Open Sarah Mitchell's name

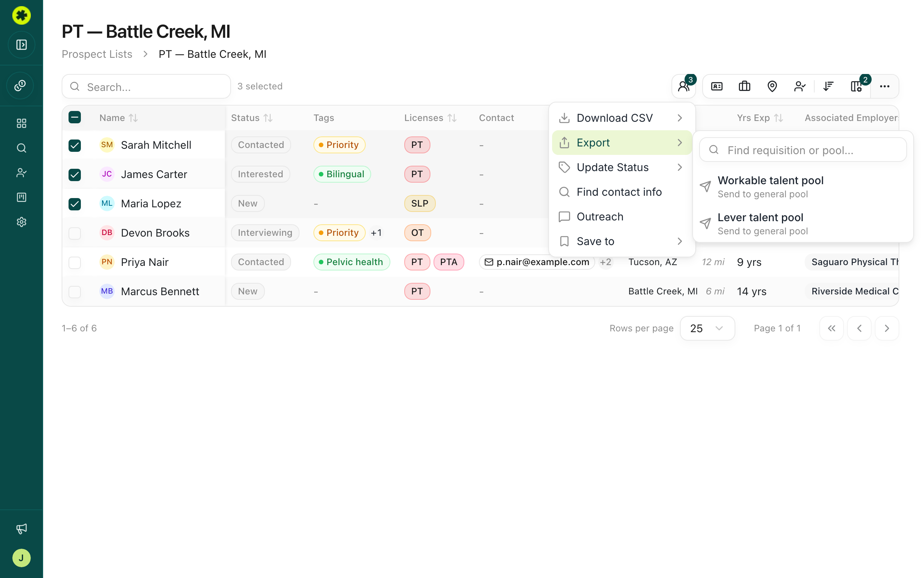point(156,145)
